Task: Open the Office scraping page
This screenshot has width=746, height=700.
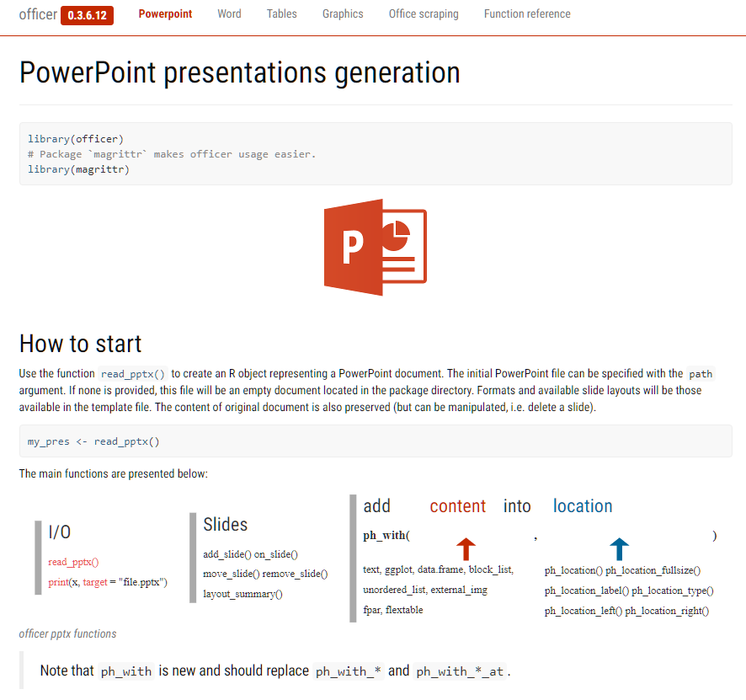Action: coord(424,13)
